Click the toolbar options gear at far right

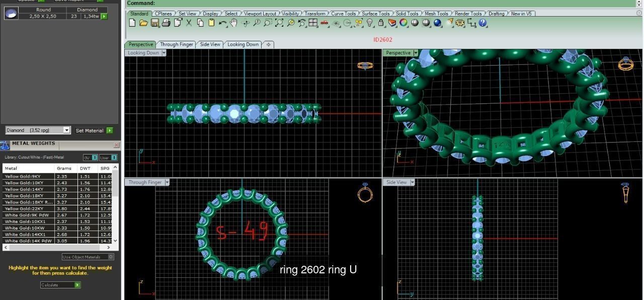tap(639, 14)
